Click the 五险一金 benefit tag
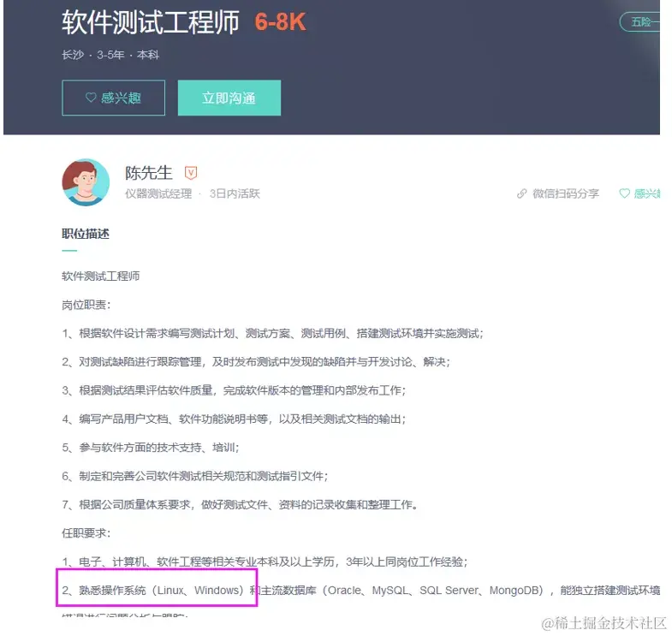Viewport: 672px width, 636px height. point(640,22)
